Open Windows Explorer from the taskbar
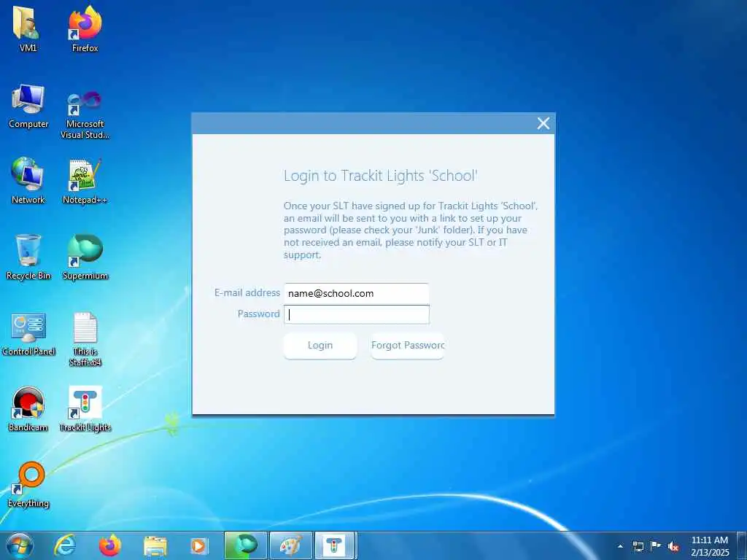Image resolution: width=747 pixels, height=560 pixels. point(155,545)
